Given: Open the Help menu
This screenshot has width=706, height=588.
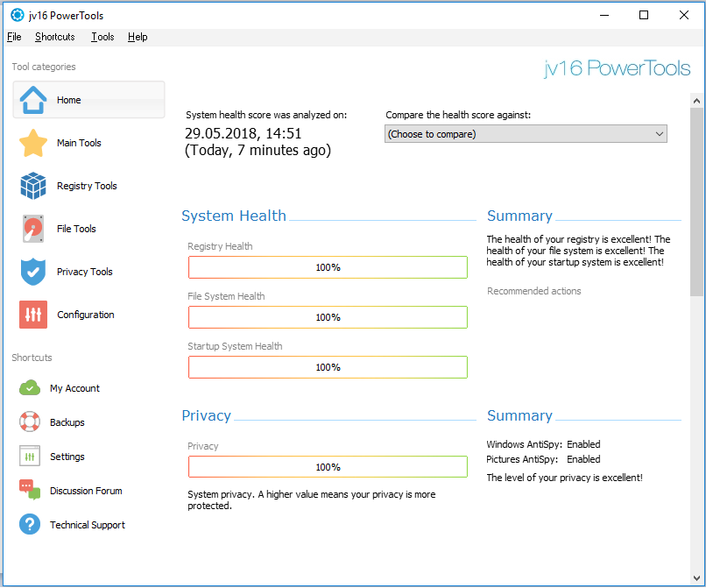Looking at the screenshot, I should click(x=138, y=37).
